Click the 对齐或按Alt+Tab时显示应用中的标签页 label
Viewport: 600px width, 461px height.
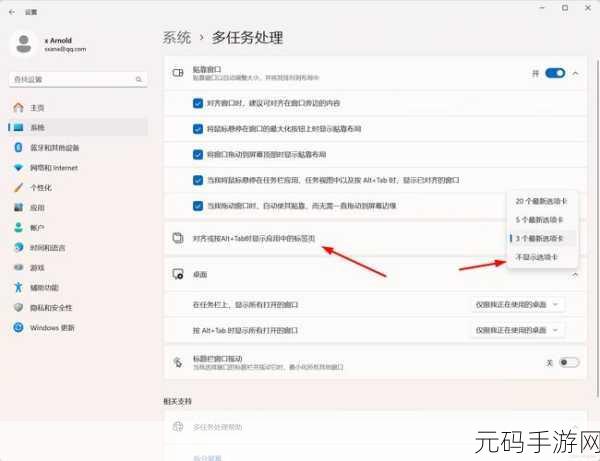point(254,238)
